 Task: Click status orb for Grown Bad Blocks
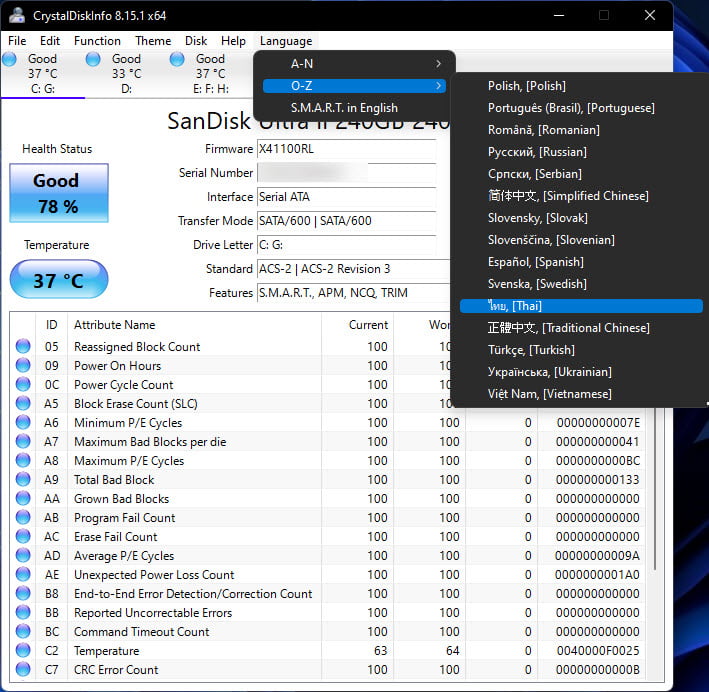[23, 498]
